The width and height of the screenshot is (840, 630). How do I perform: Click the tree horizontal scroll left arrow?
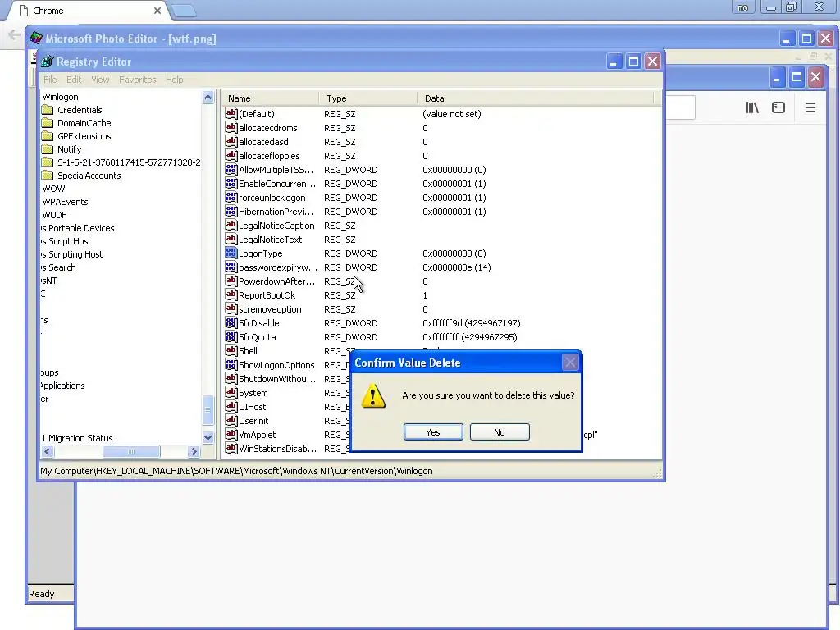pos(47,452)
